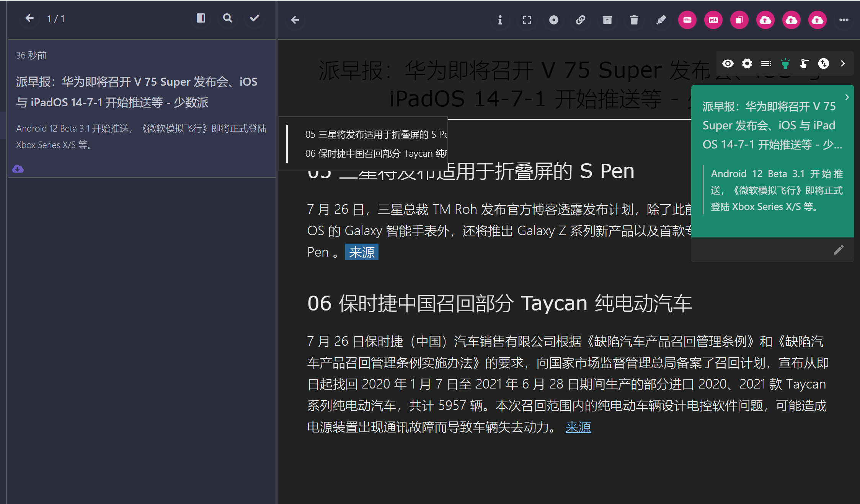Open the more options ellipsis menu
860x504 pixels.
[845, 20]
